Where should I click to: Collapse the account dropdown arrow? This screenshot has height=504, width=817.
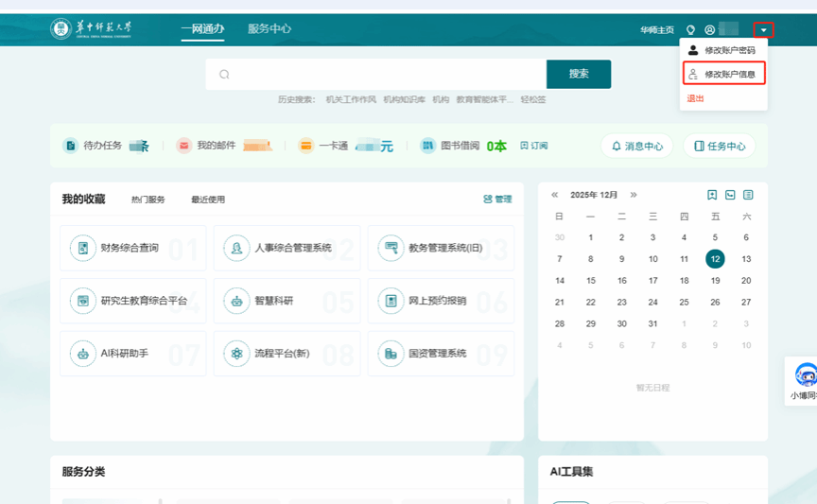(x=764, y=30)
